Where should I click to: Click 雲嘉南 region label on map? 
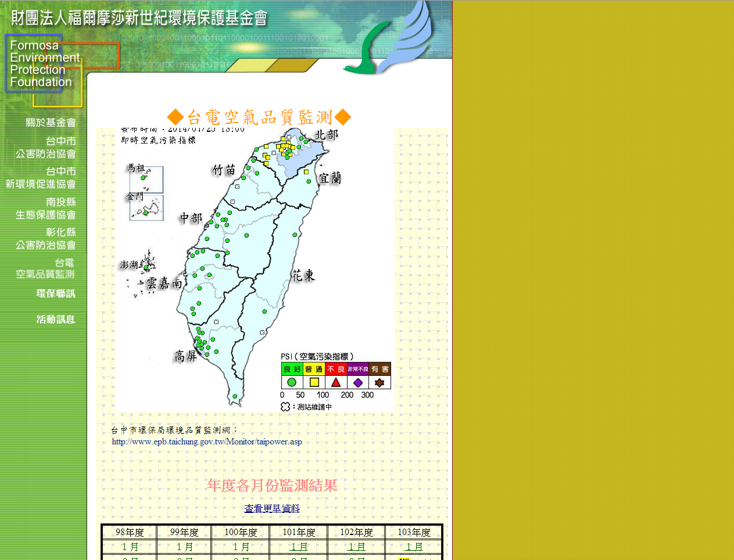164,283
